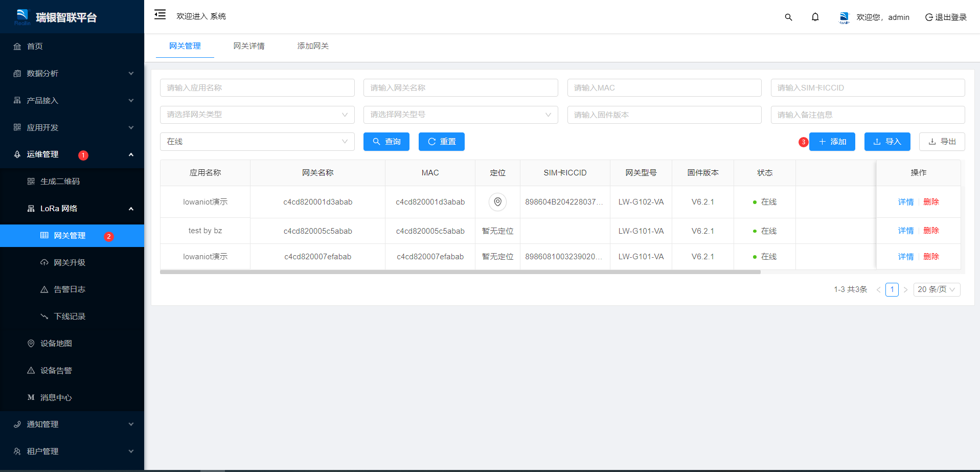Click the 生成二维码 QR icon
Image resolution: width=980 pixels, height=472 pixels.
pyautogui.click(x=31, y=182)
